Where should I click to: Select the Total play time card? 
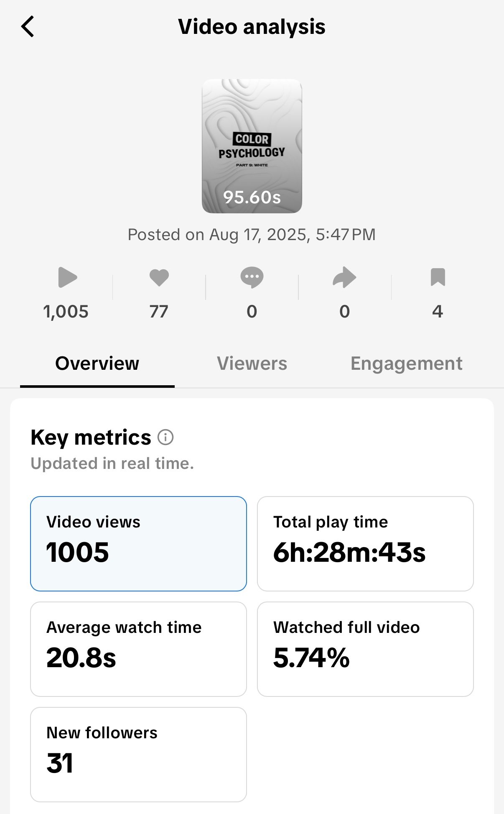(x=365, y=543)
